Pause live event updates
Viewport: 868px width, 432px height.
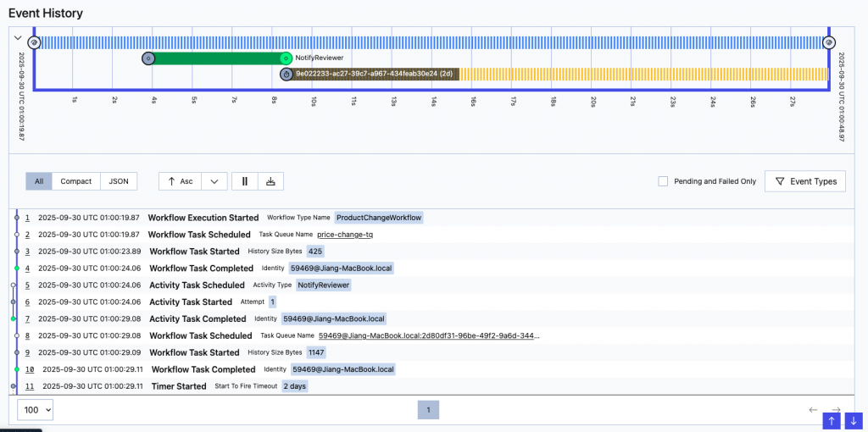point(245,181)
